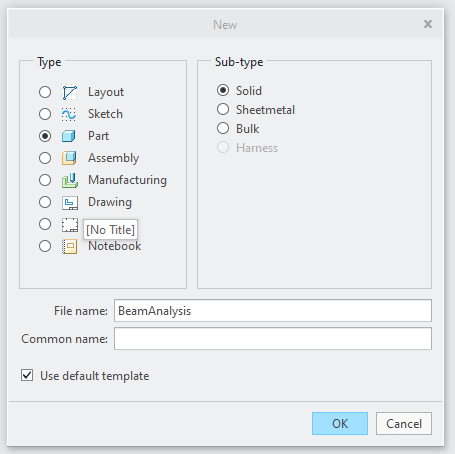Image resolution: width=455 pixels, height=454 pixels.
Task: Click the Common name input field
Action: [x=273, y=339]
